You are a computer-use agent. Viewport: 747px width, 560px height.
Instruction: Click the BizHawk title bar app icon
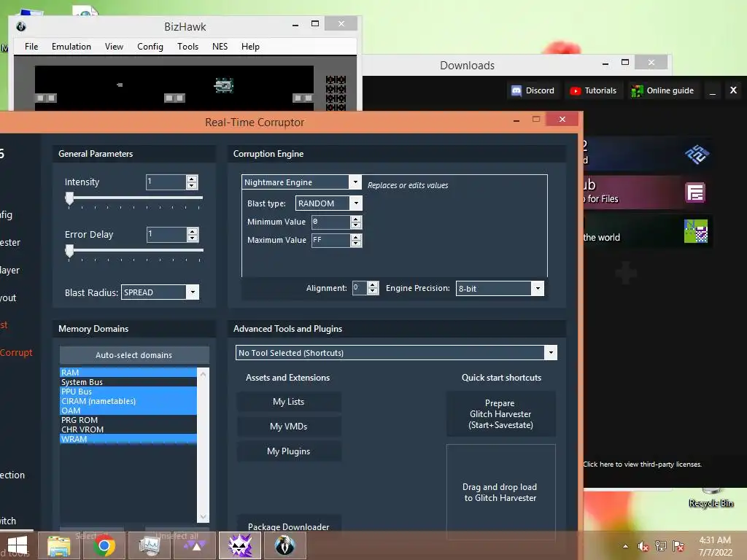point(21,27)
